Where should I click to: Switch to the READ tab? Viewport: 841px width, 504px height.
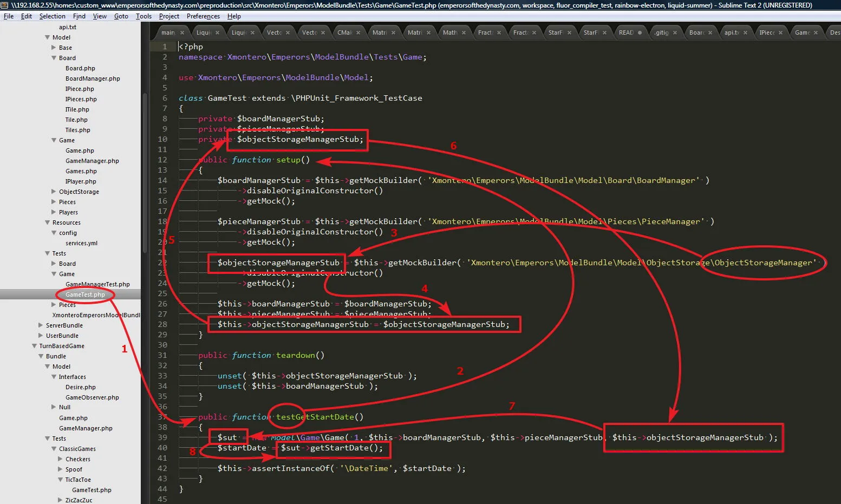pyautogui.click(x=626, y=32)
